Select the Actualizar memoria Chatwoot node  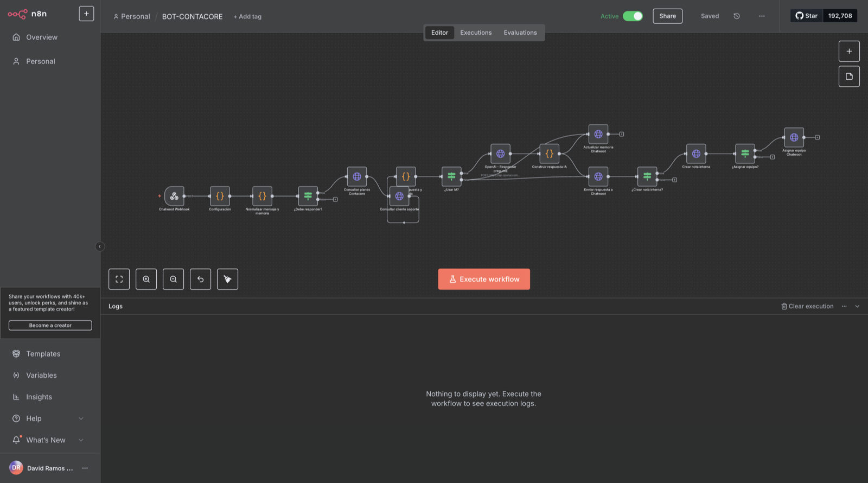tap(598, 134)
